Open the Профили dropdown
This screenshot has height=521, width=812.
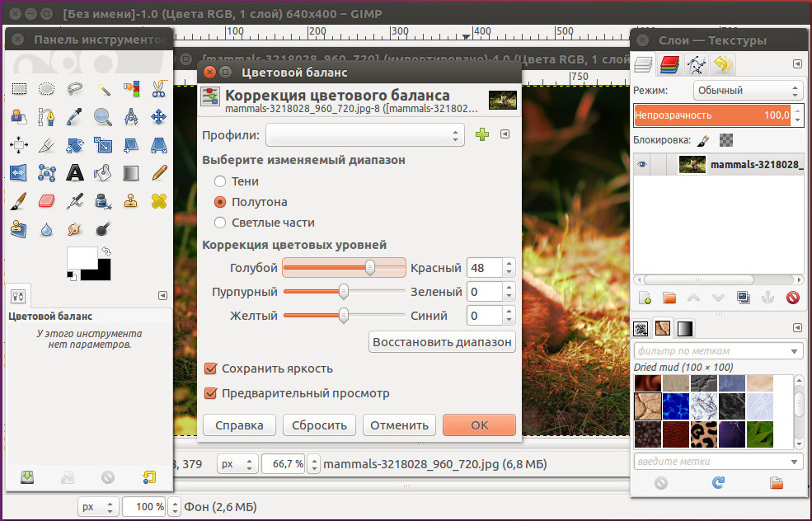(x=364, y=134)
